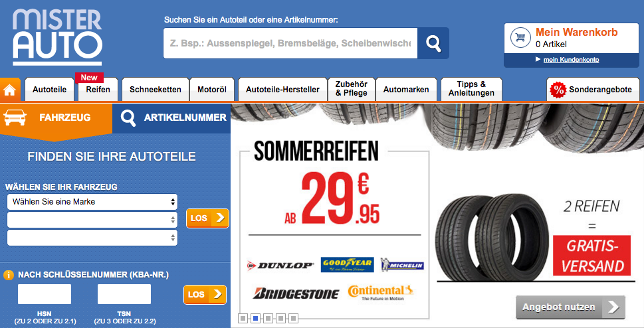The image size is (644, 328).
Task: Click the info icon beside Schlüsselnummer
Action: tap(8, 275)
